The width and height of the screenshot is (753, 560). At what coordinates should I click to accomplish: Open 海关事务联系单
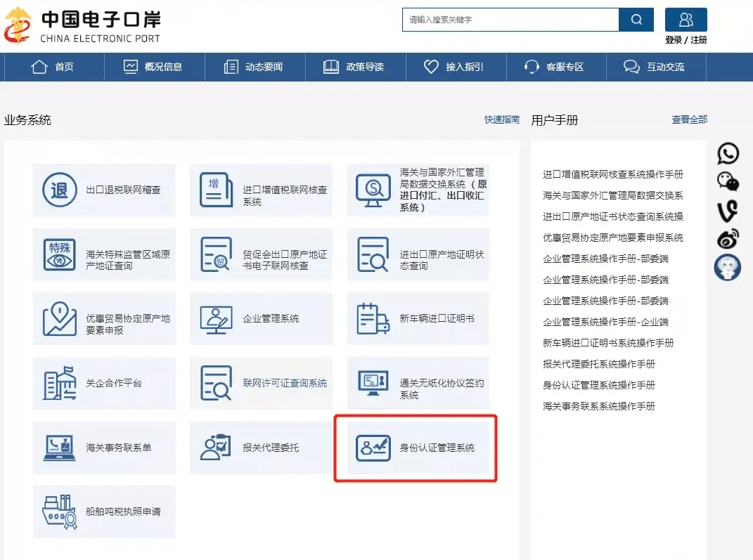(104, 448)
